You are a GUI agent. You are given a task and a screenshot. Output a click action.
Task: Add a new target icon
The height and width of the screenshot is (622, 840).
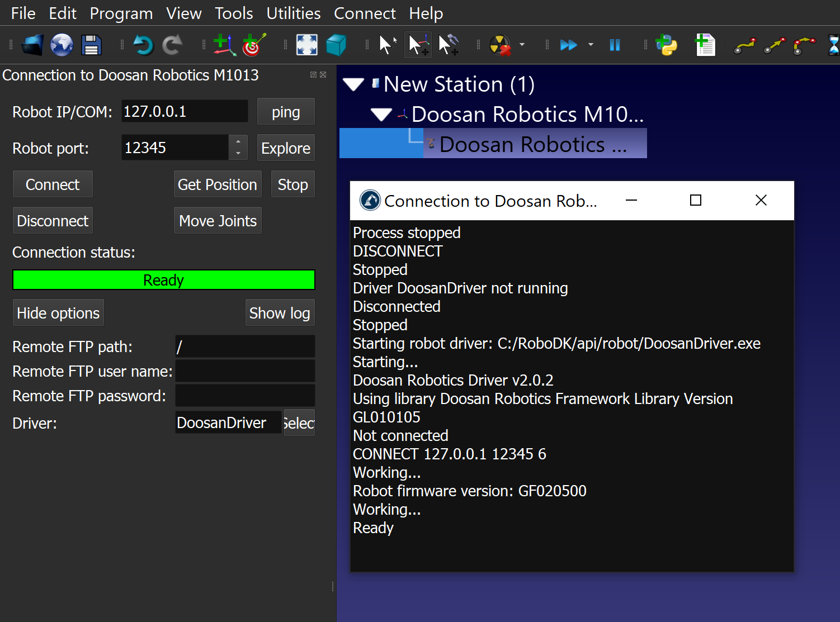pos(253,45)
